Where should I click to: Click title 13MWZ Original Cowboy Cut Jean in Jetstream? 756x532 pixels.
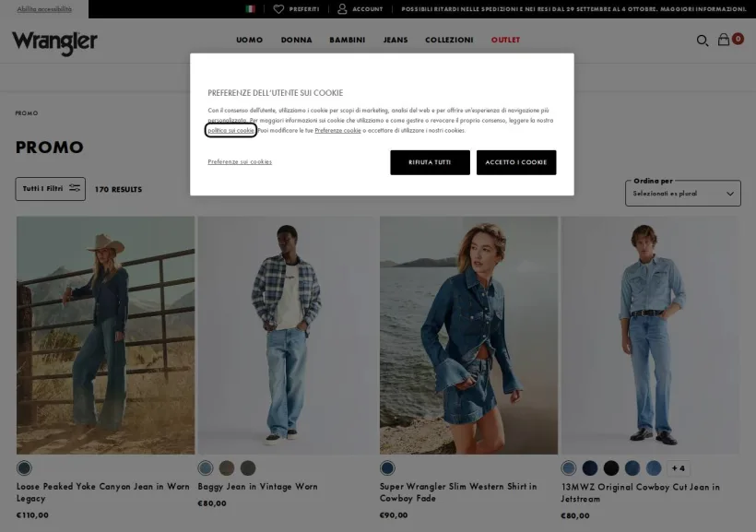(640, 493)
